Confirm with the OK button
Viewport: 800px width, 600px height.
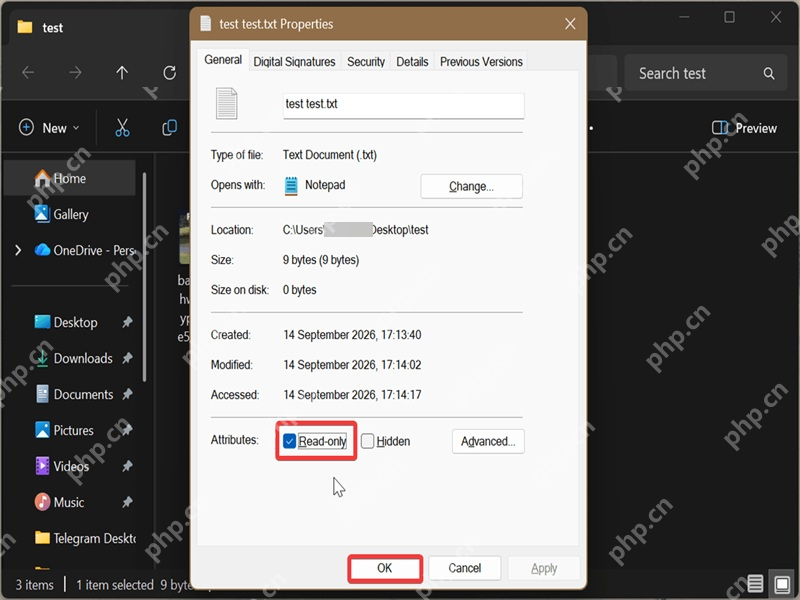pos(385,568)
